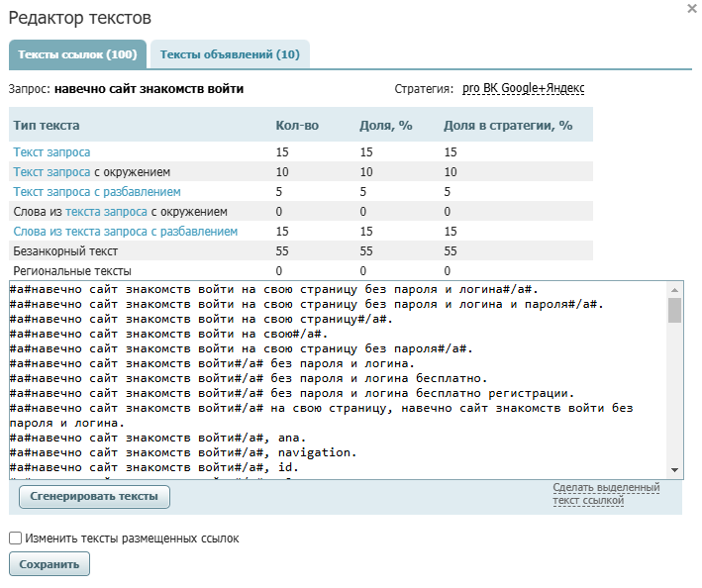Click the text area vertical scrollbar thumb

[674, 310]
